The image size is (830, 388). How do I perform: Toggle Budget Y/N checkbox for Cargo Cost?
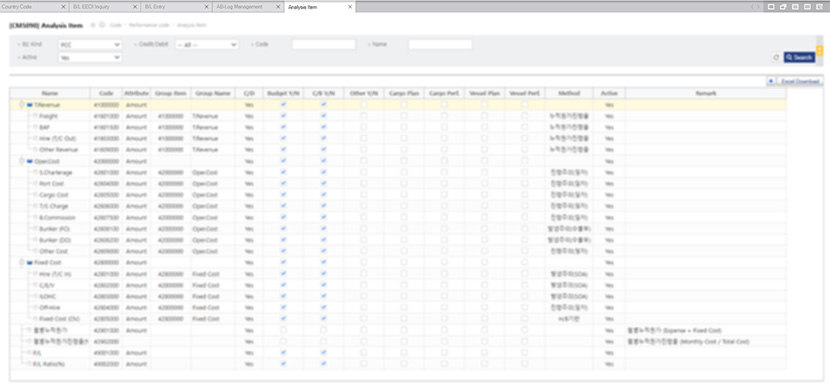pos(283,195)
